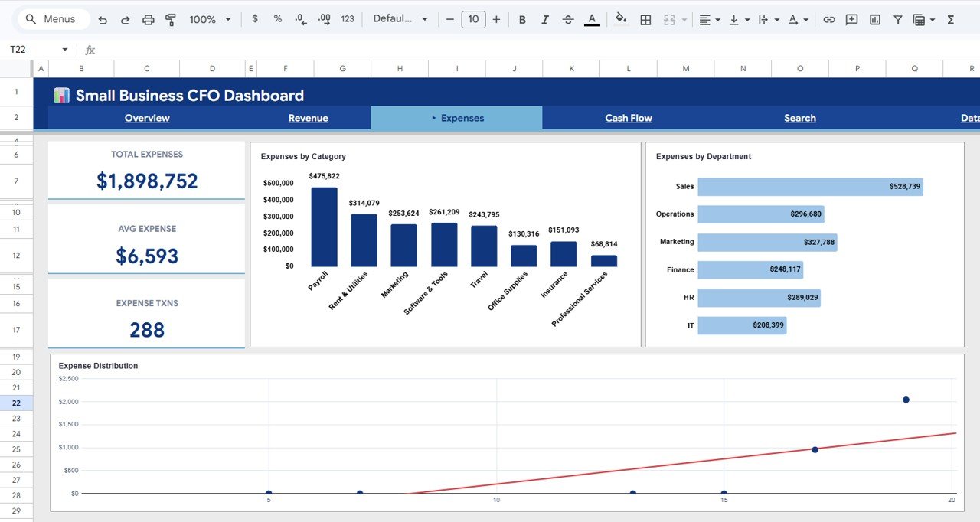Insert a comment

tap(851, 19)
